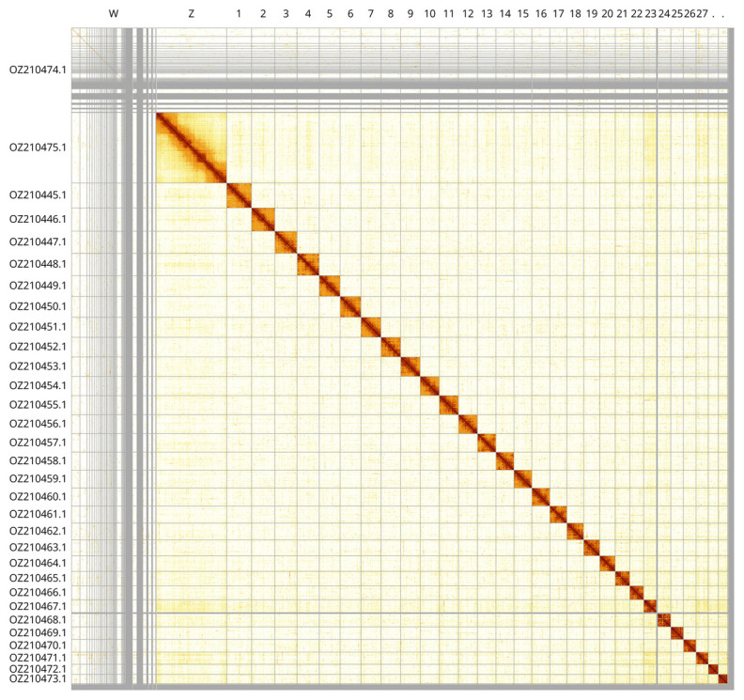
Task: Select the OZ210450.1 label
Action: (x=38, y=306)
